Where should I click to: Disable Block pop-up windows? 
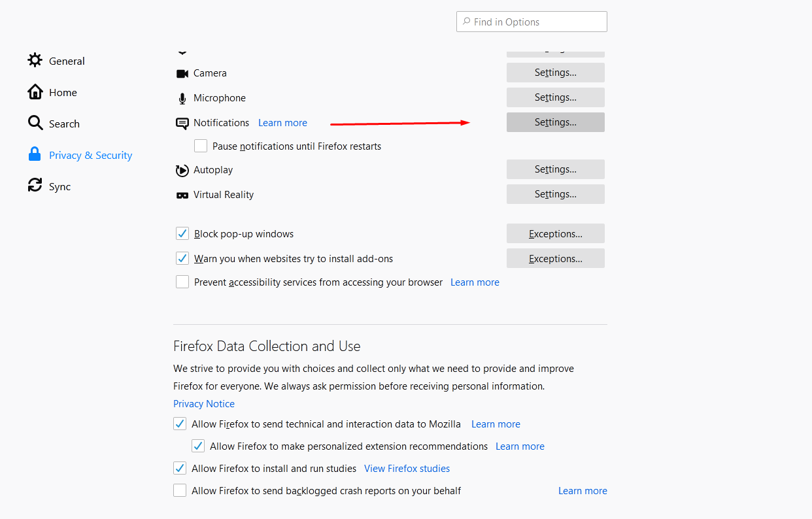(x=182, y=233)
